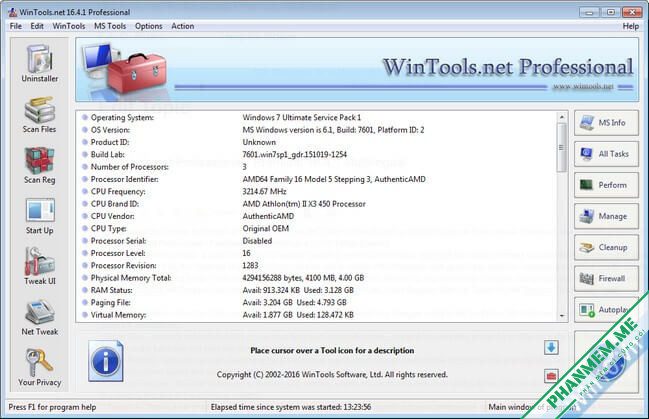
Task: Click the Autoplay button
Action: click(x=606, y=310)
